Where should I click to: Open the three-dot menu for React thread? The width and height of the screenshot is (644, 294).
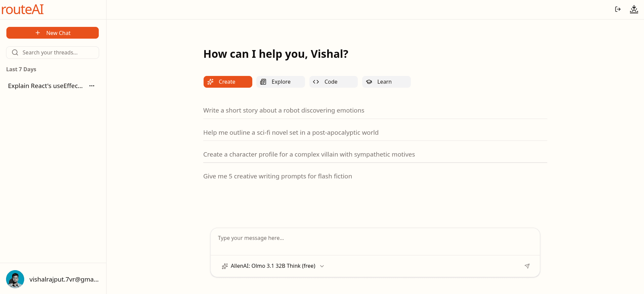92,86
